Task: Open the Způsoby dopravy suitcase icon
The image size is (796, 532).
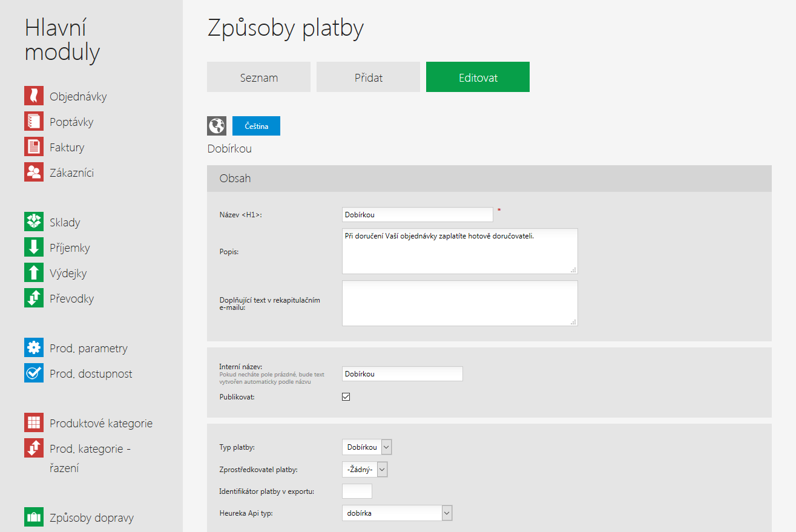Action: (34, 517)
